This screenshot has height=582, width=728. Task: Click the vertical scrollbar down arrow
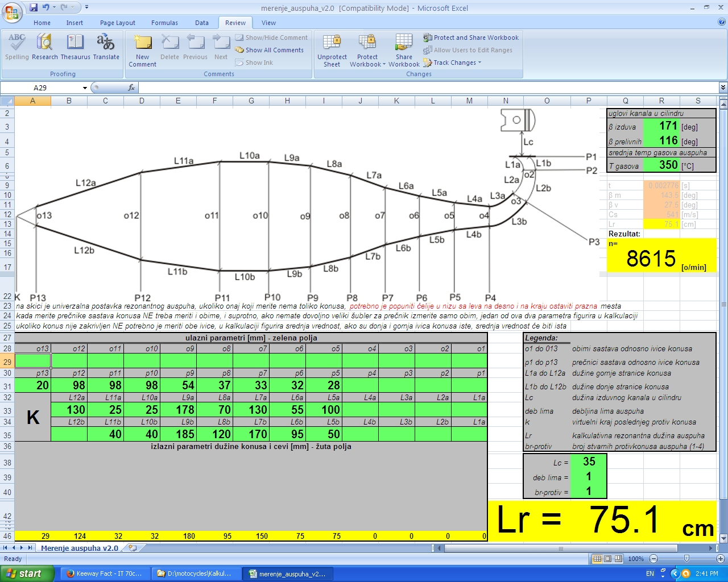[723, 538]
